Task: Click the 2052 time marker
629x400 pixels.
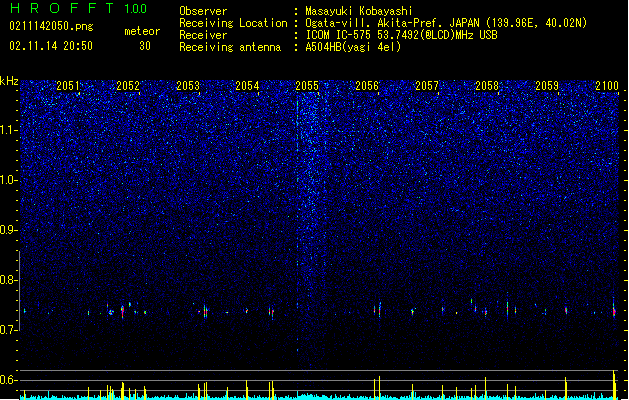Action: (128, 86)
